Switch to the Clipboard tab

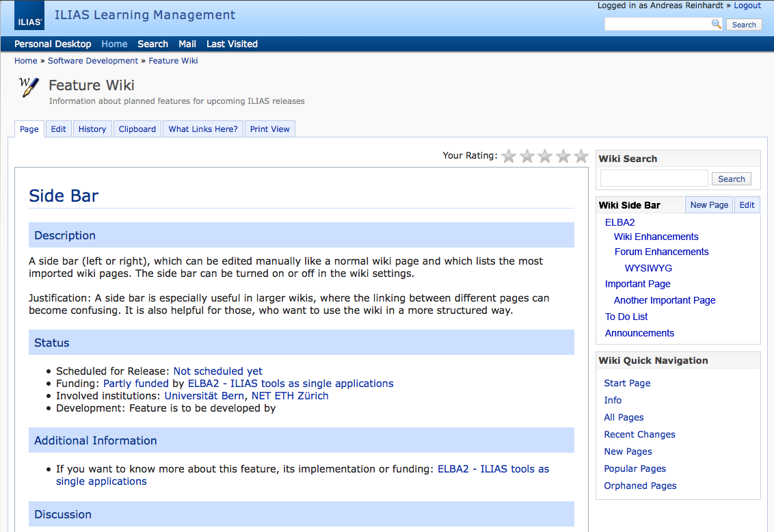[137, 129]
